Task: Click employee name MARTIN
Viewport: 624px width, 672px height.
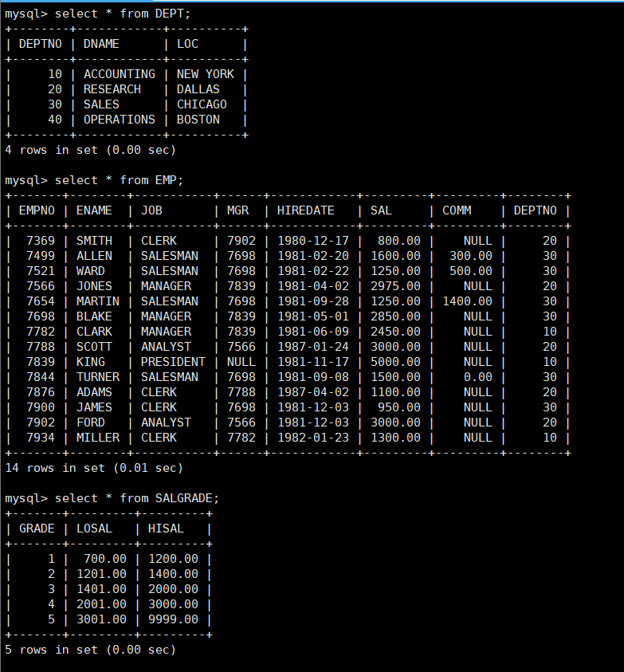Action: click(x=98, y=301)
